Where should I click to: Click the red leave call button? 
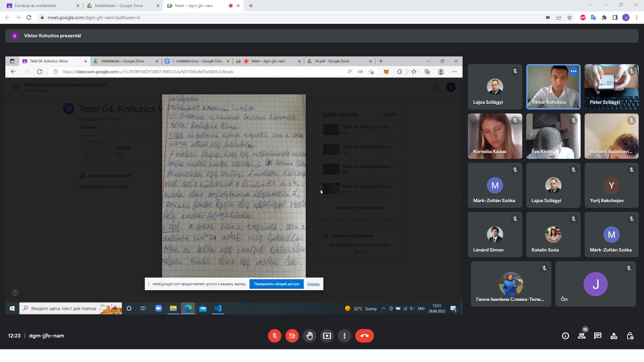point(364,336)
